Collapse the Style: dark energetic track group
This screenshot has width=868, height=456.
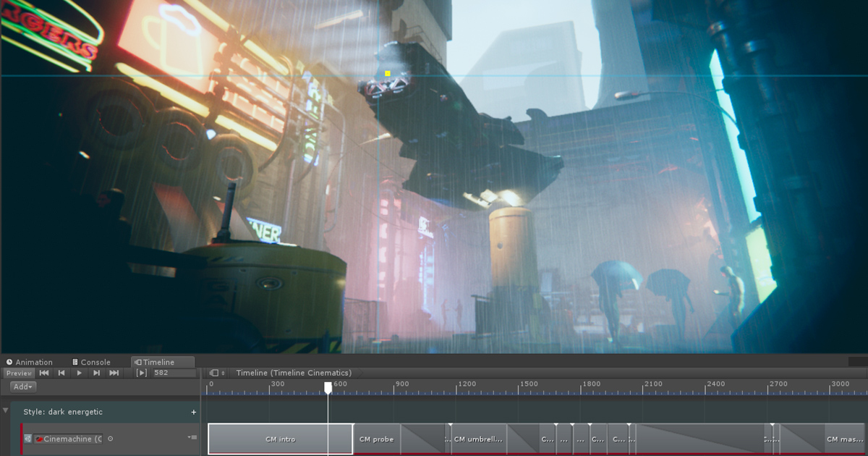tap(5, 410)
